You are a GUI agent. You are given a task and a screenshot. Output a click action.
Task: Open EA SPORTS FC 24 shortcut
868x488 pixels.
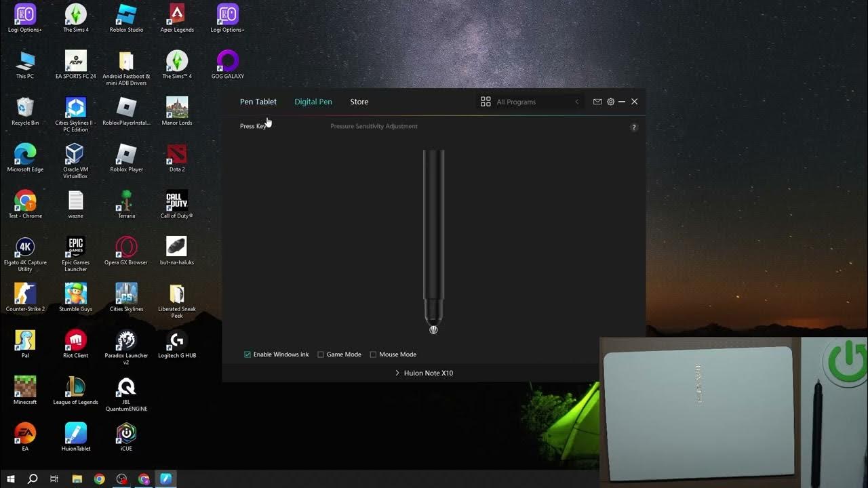click(x=76, y=65)
